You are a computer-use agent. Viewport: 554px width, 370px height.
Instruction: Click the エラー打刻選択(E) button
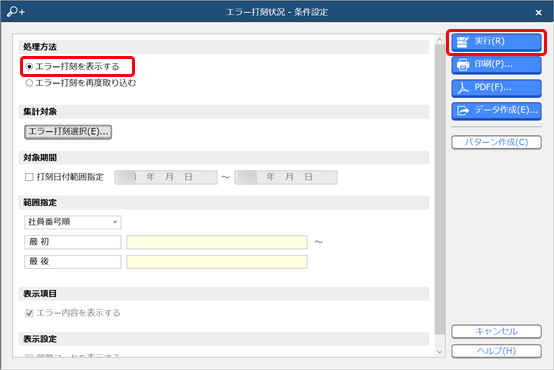point(68,132)
